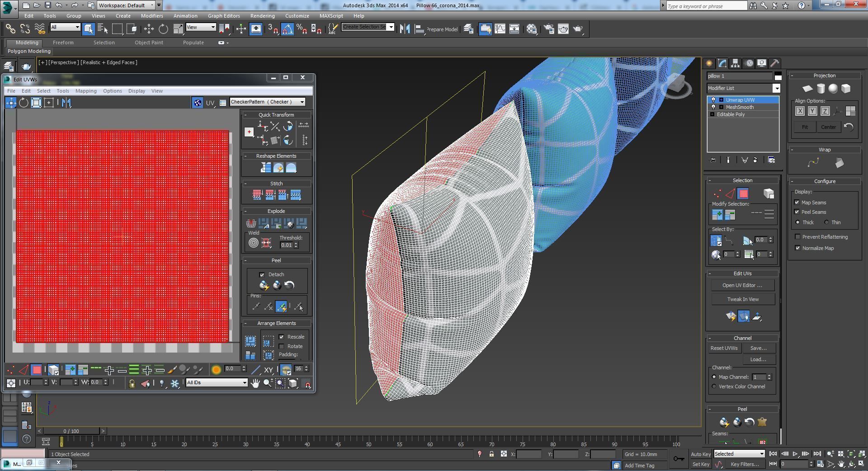Image resolution: width=868 pixels, height=471 pixels.
Task: Click the Mirror tool in main toolbar
Action: pyautogui.click(x=405, y=29)
